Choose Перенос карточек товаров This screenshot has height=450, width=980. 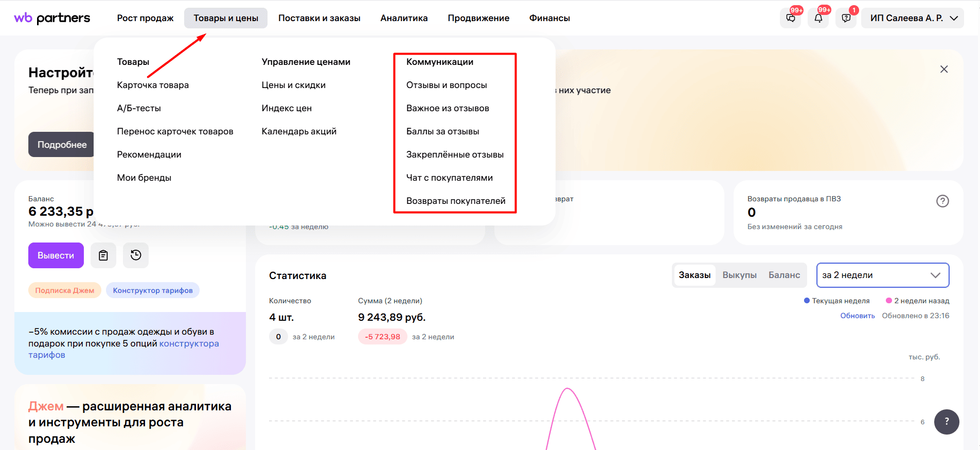[175, 131]
